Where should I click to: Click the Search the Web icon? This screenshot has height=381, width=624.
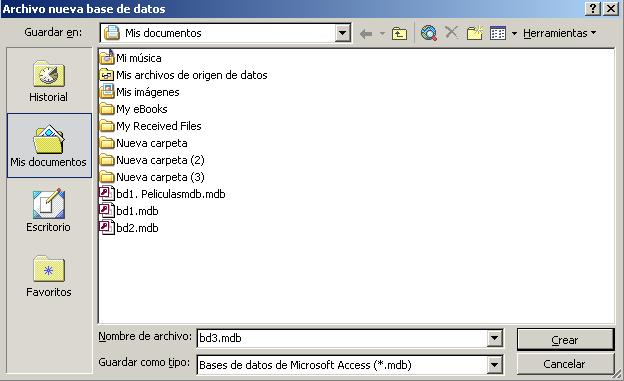click(429, 33)
